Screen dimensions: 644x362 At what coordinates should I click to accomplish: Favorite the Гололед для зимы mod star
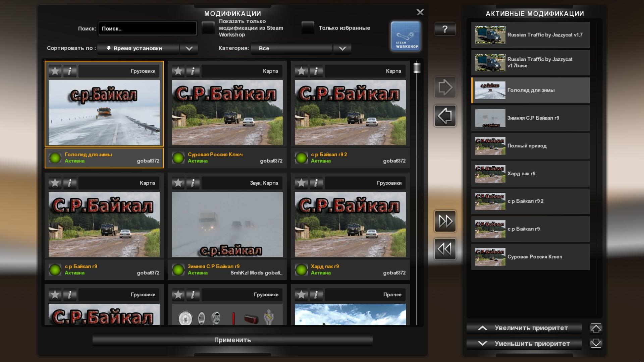pos(55,71)
